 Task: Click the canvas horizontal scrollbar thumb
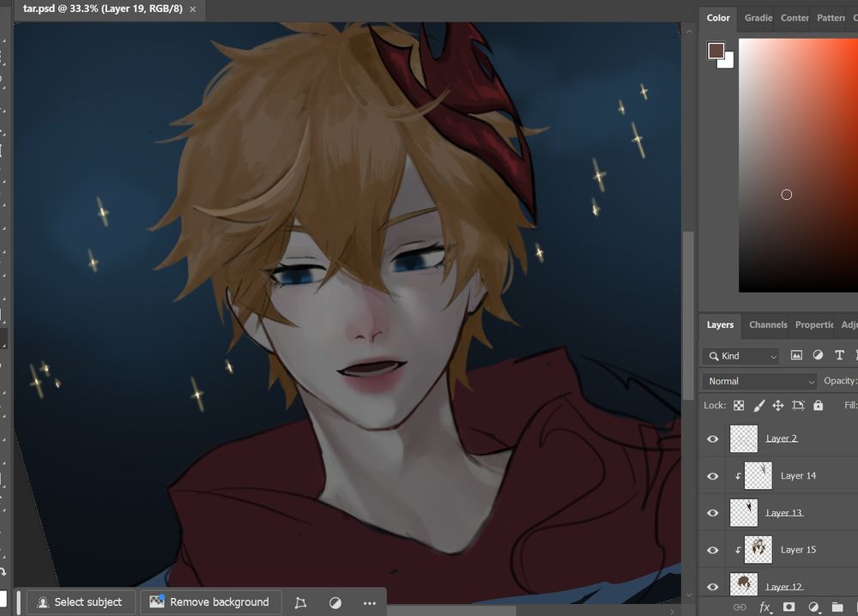point(451,611)
